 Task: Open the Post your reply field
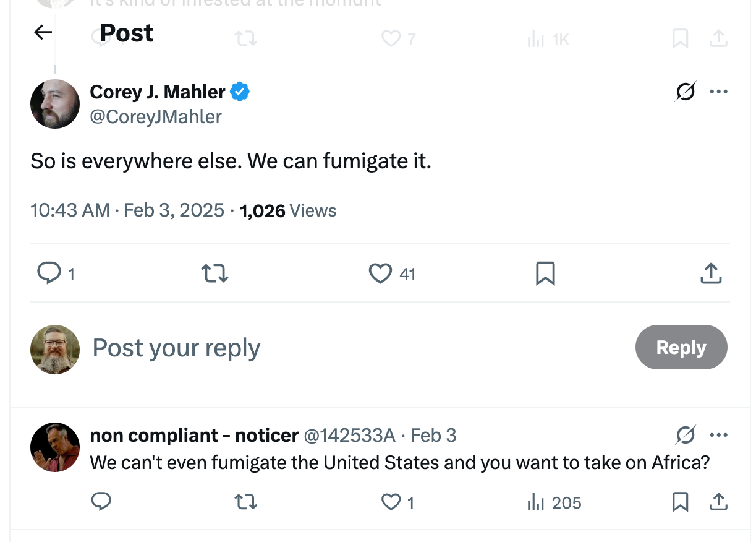click(x=176, y=348)
